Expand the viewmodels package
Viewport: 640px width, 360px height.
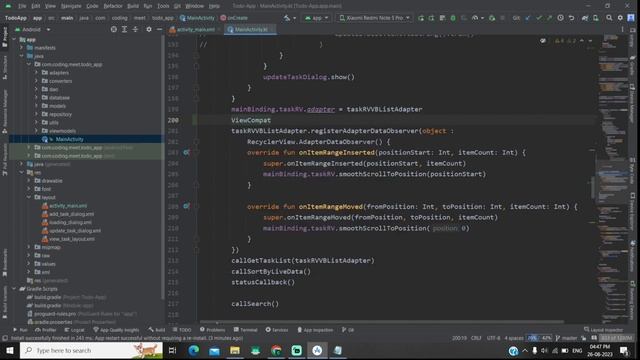pyautogui.click(x=36, y=131)
